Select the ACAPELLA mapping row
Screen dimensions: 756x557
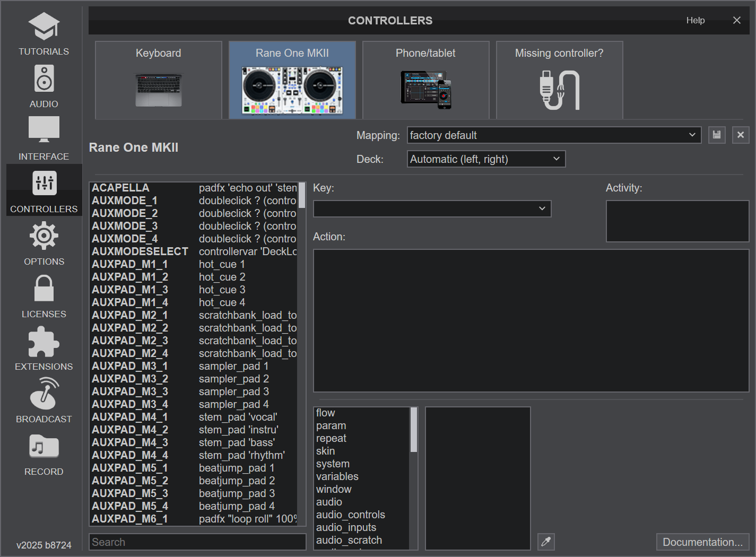[x=194, y=188]
